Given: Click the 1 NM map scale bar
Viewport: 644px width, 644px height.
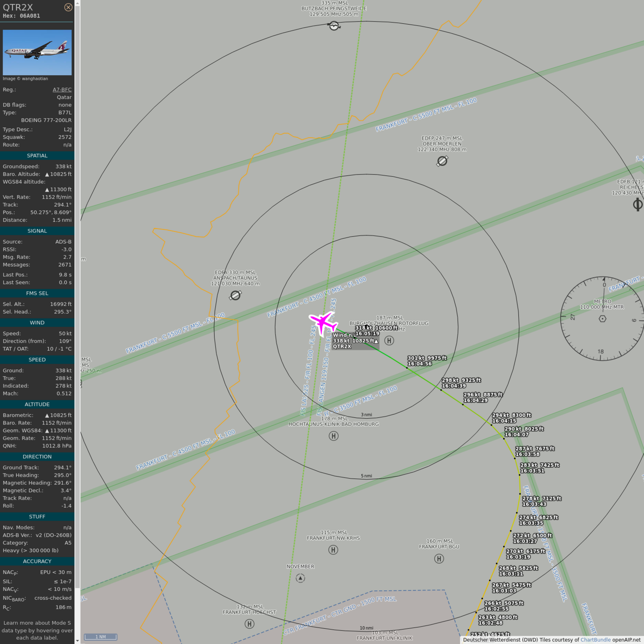Looking at the screenshot, I should click(x=101, y=637).
